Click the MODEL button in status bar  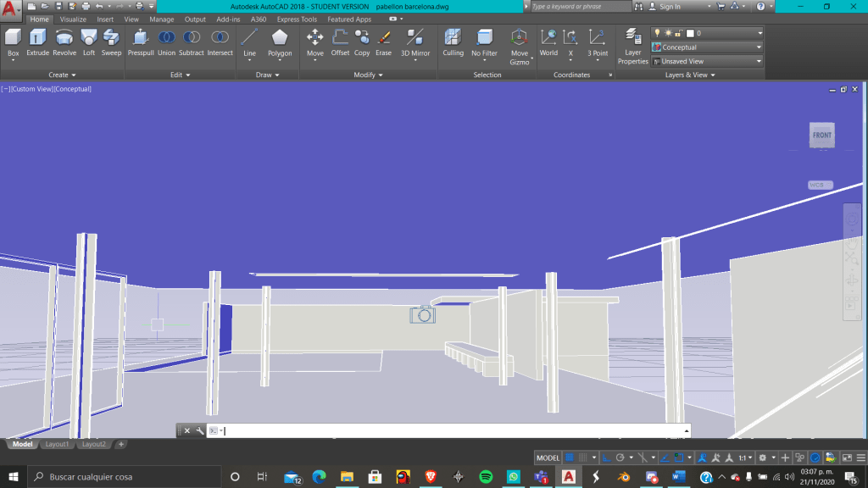[x=548, y=457]
